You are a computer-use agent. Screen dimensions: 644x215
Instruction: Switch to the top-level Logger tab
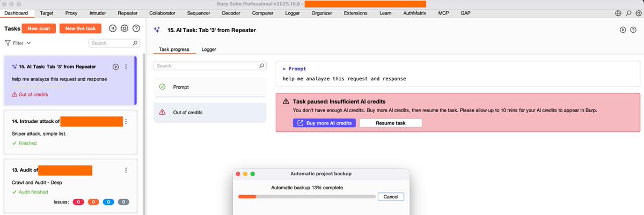(292, 13)
